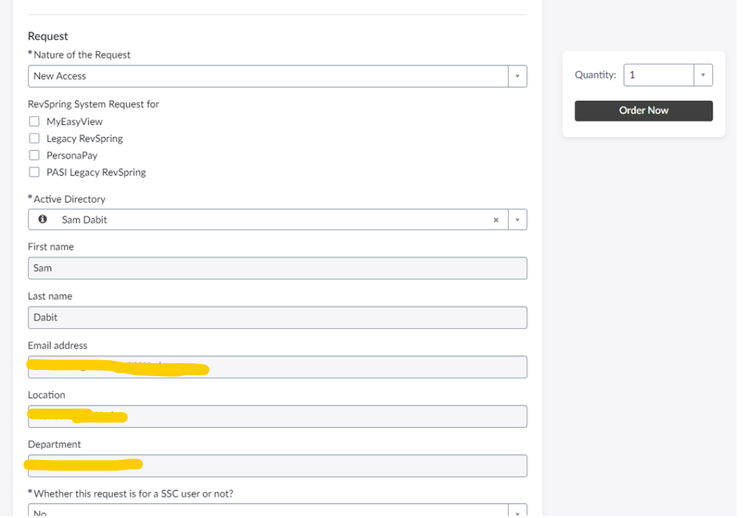Check the MyEasyView checkbox
Image resolution: width=743 pixels, height=518 pixels.
(x=34, y=121)
